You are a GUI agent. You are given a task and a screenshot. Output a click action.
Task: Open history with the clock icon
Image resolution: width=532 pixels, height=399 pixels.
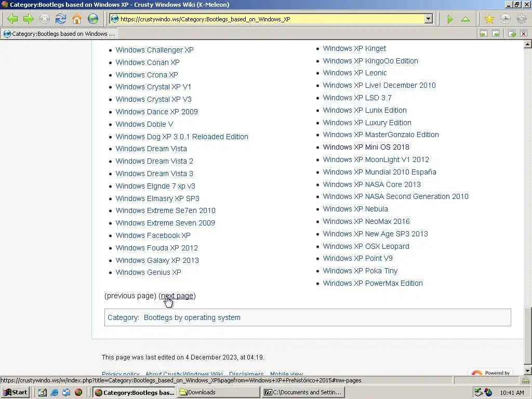(505, 19)
